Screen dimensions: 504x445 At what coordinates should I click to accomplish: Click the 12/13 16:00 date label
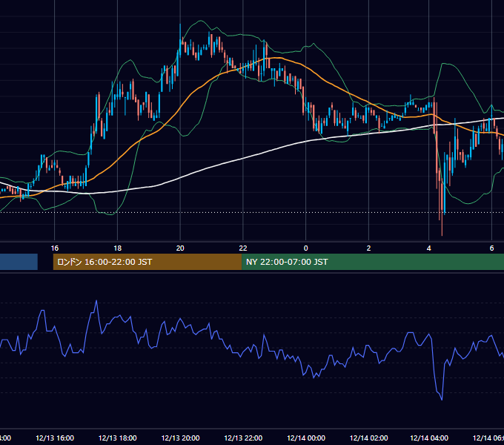(x=55, y=438)
